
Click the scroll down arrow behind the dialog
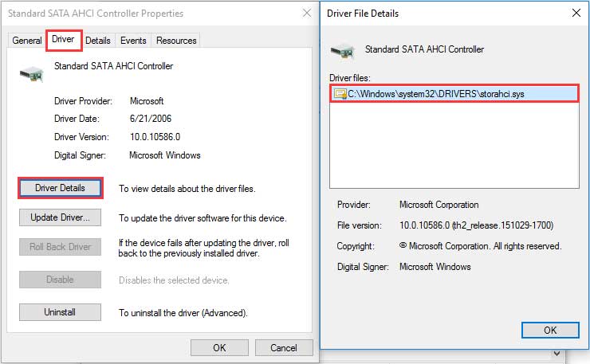click(557, 354)
